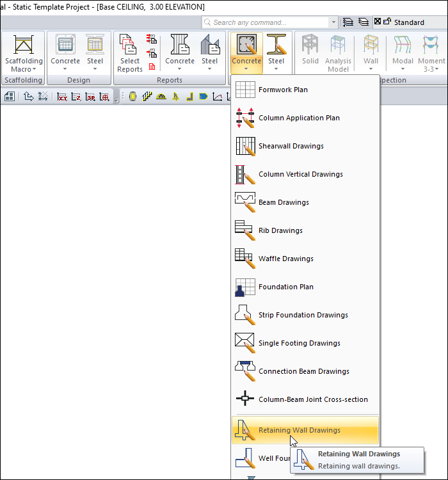Select Column Application Plan
448x480 pixels.
pyautogui.click(x=305, y=118)
